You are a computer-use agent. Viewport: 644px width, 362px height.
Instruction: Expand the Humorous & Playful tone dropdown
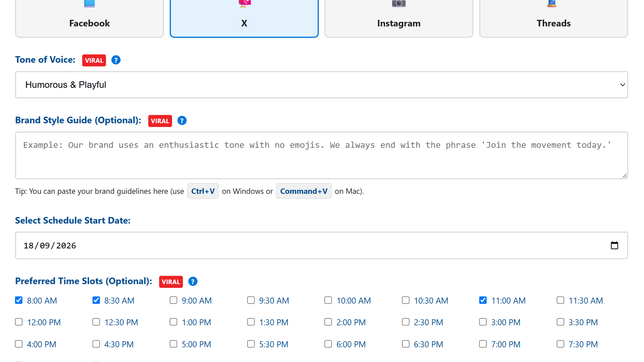pyautogui.click(x=322, y=85)
